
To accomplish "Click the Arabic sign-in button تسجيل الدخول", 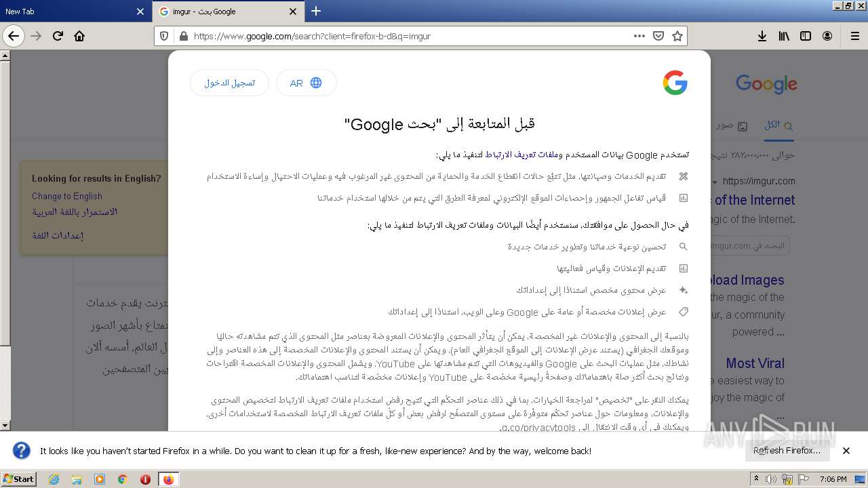I will (x=230, y=83).
